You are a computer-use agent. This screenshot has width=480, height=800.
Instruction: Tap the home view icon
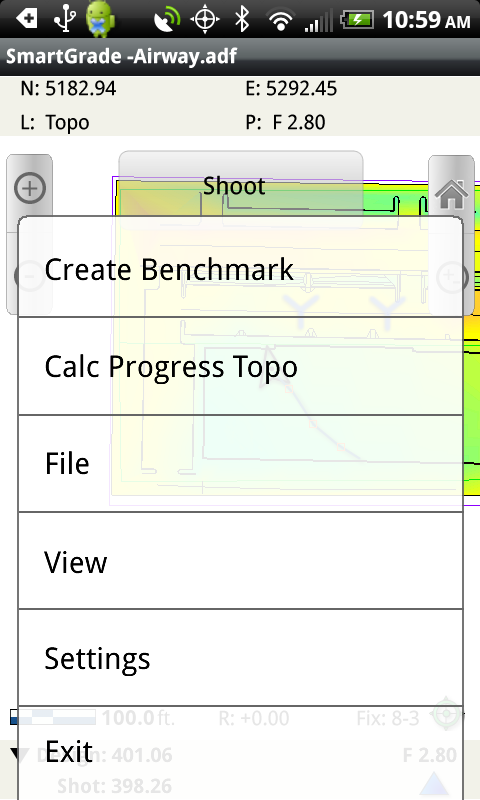451,194
